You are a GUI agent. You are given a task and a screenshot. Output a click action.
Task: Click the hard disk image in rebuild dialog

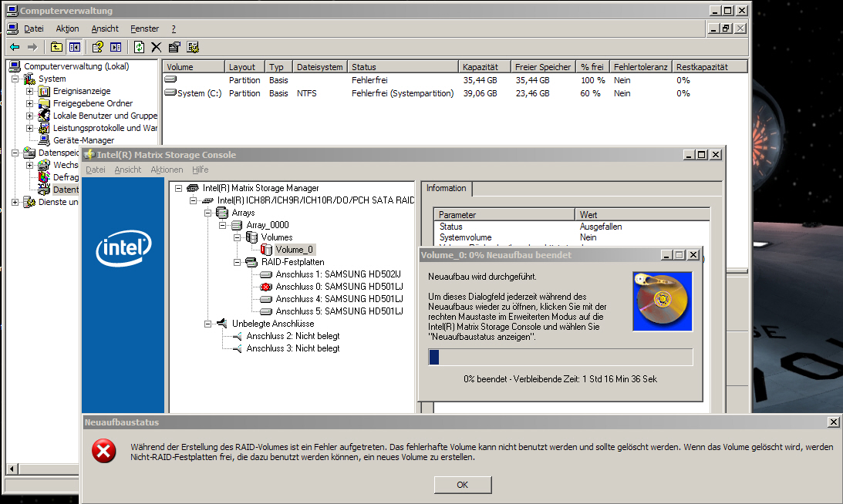663,301
